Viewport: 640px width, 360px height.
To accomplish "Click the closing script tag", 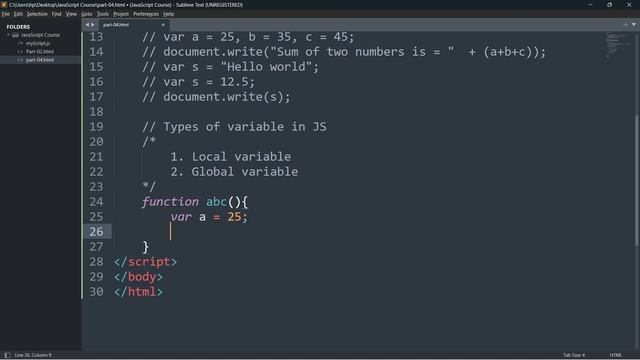I will 146,262.
